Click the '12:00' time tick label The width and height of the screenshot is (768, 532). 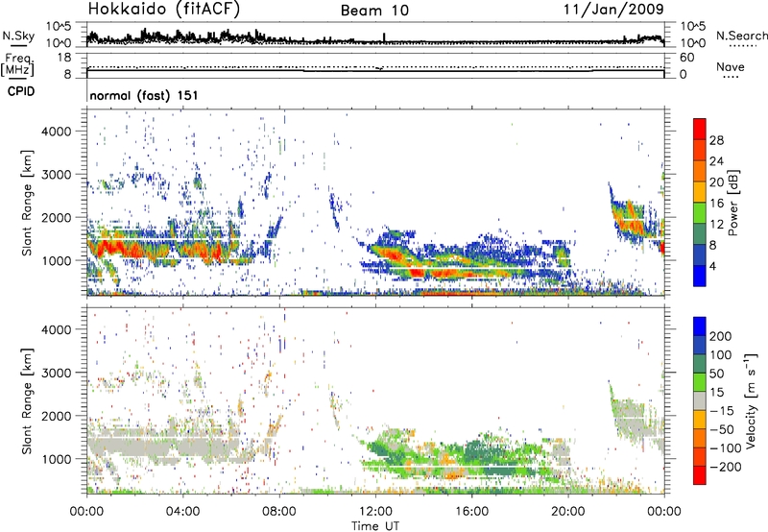375,512
